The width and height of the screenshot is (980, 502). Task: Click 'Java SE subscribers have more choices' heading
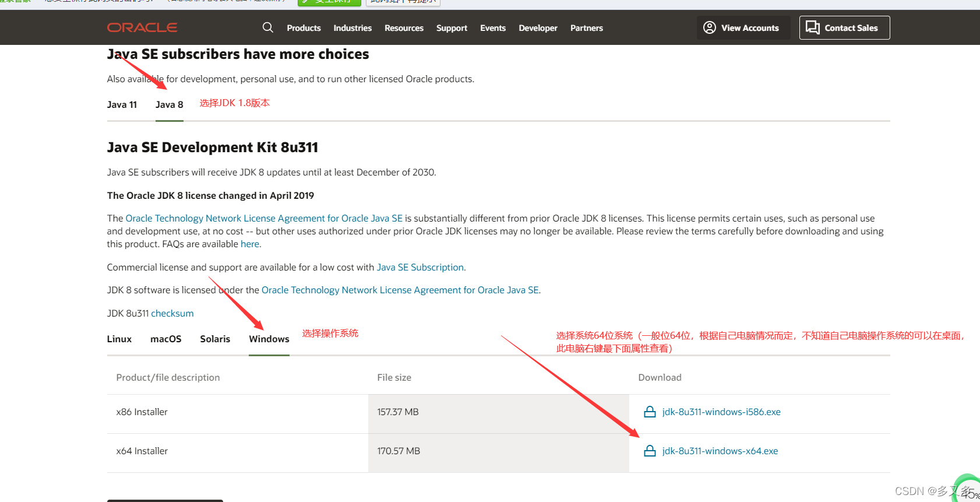238,54
